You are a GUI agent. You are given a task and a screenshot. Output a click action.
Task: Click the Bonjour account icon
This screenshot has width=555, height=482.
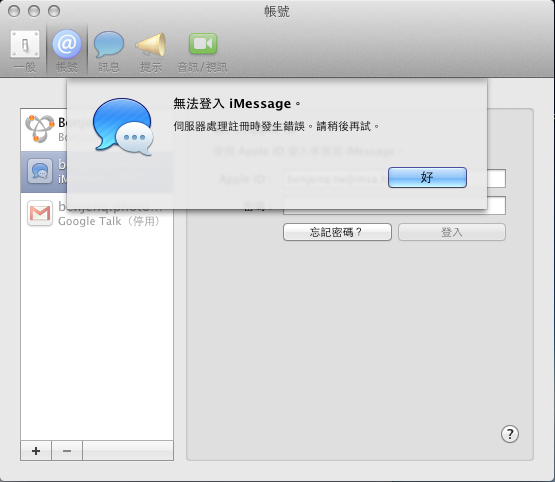[x=40, y=129]
